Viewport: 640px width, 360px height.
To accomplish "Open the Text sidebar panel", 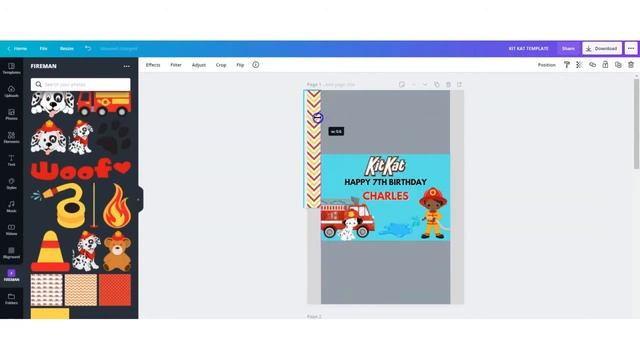I will point(11,160).
